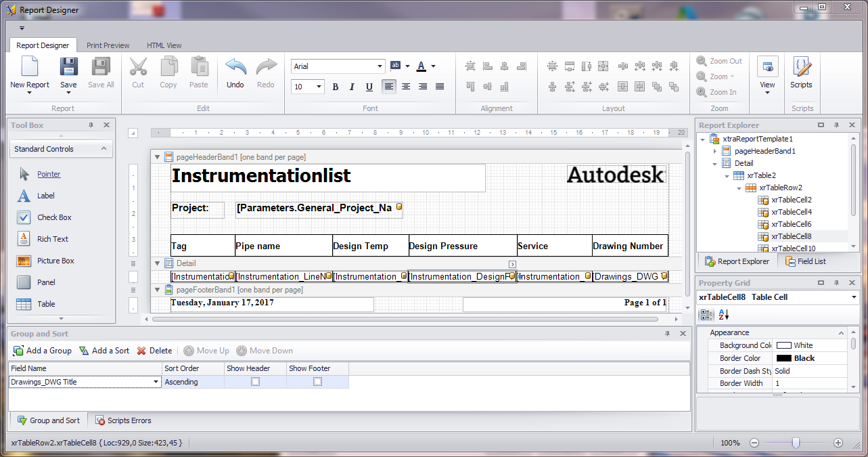
Task: Switch to the Print Preview tab
Action: [108, 45]
